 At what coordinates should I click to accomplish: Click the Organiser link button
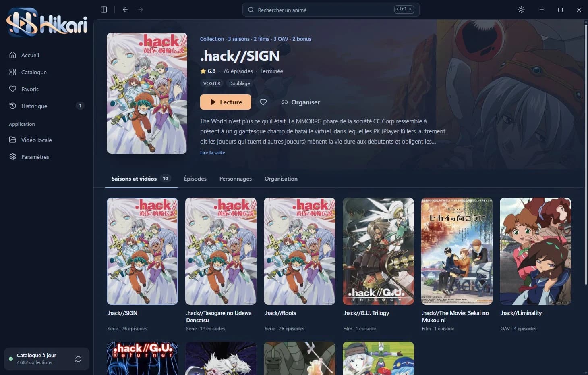coord(300,102)
